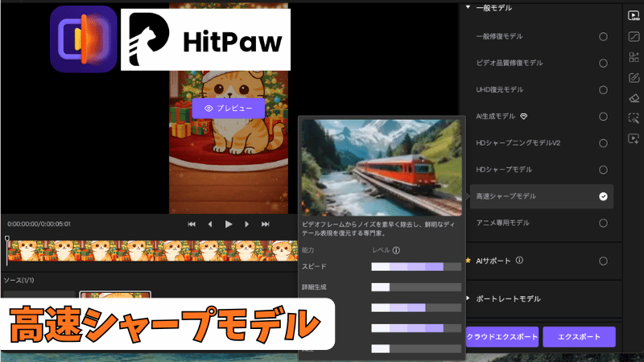Select the source clip thumbnail under ソース
This screenshot has height=362, width=644.
click(115, 295)
